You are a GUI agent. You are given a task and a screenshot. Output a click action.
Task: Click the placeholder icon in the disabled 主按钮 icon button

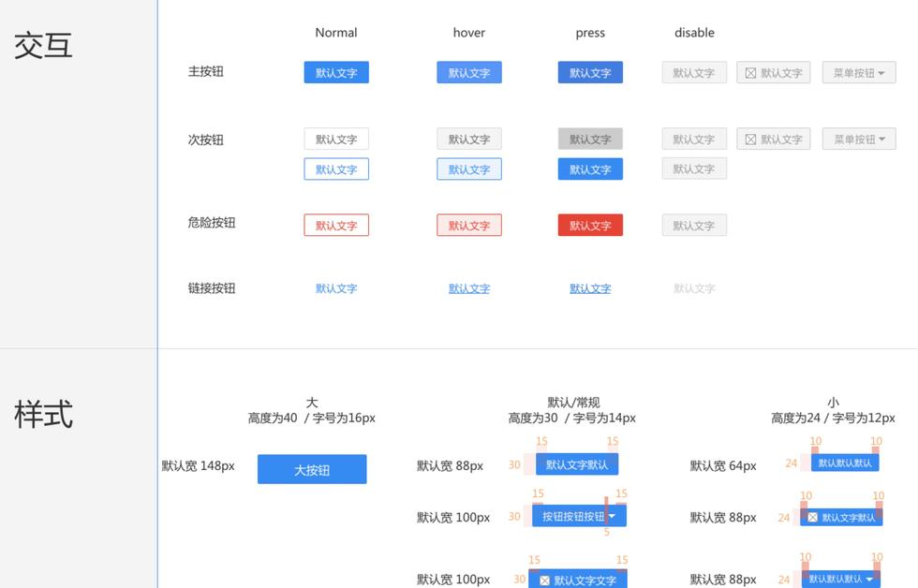tap(750, 73)
